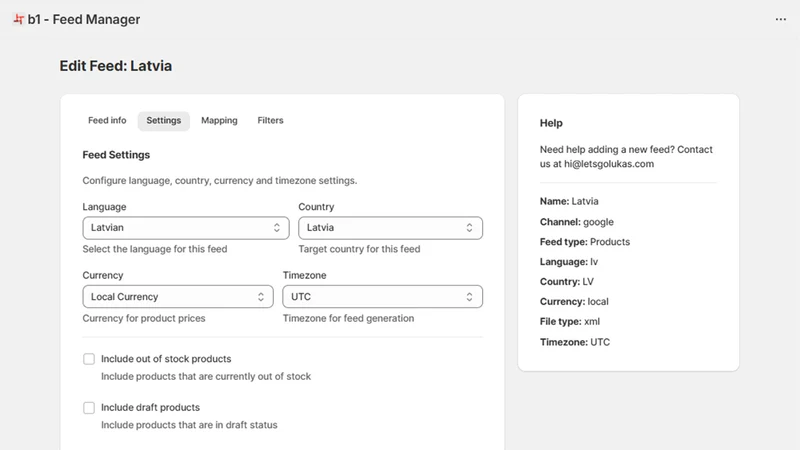
Task: Switch to the Feed info tab
Action: pos(107,120)
